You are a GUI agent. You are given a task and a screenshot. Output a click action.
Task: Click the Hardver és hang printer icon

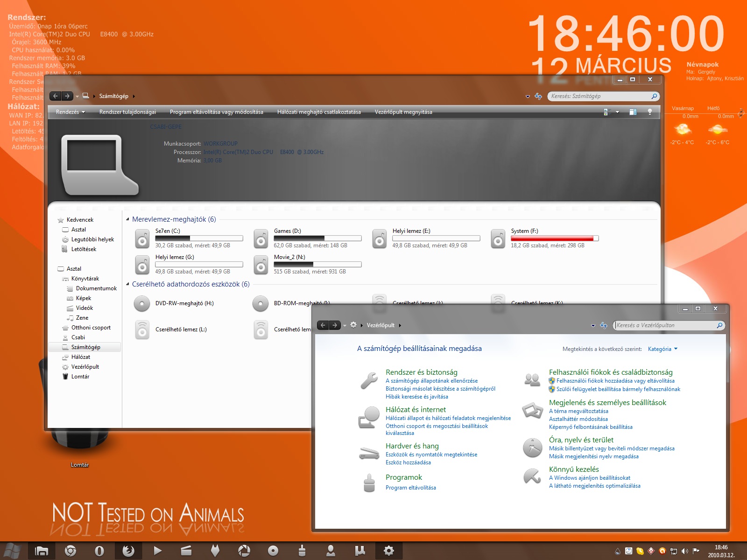(x=369, y=453)
